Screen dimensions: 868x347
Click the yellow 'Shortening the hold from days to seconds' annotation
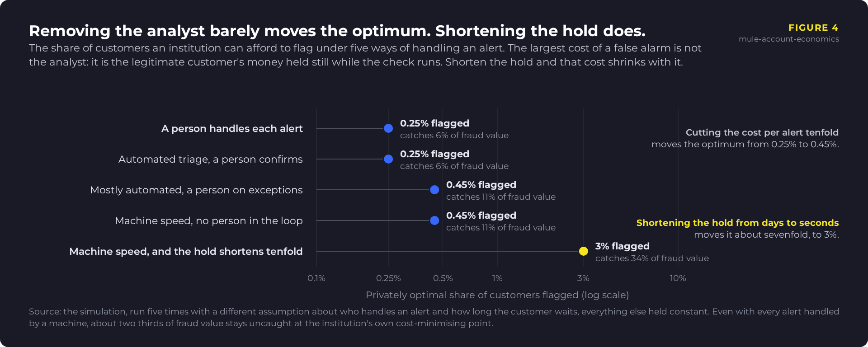[737, 223]
